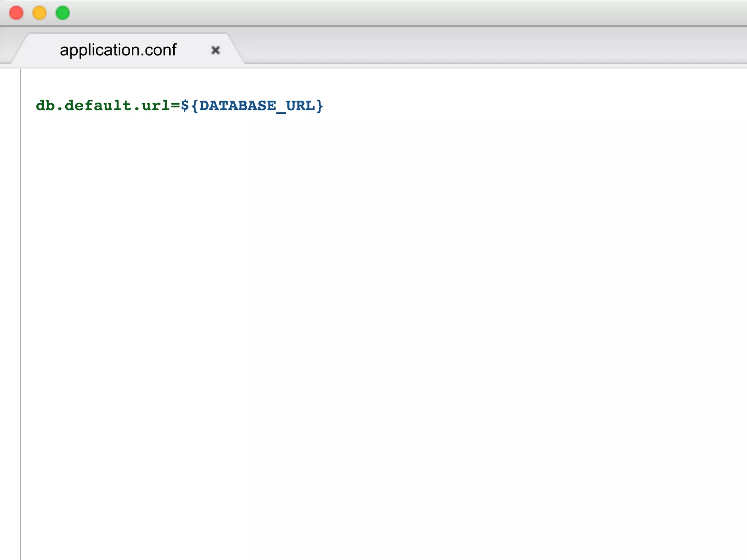Click the ${DATABASE_URL} variable text
The image size is (747, 560).
[x=252, y=106]
